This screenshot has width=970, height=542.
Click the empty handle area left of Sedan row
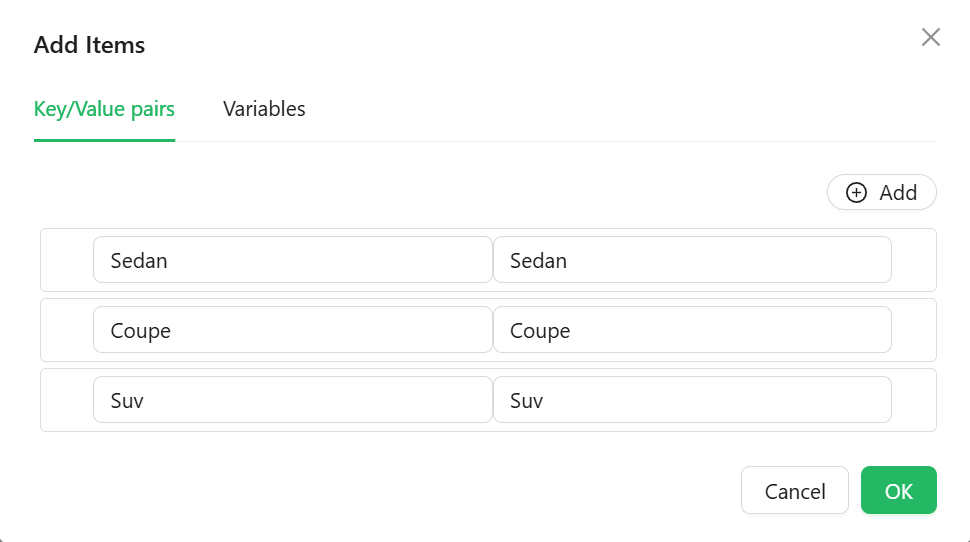[67, 260]
